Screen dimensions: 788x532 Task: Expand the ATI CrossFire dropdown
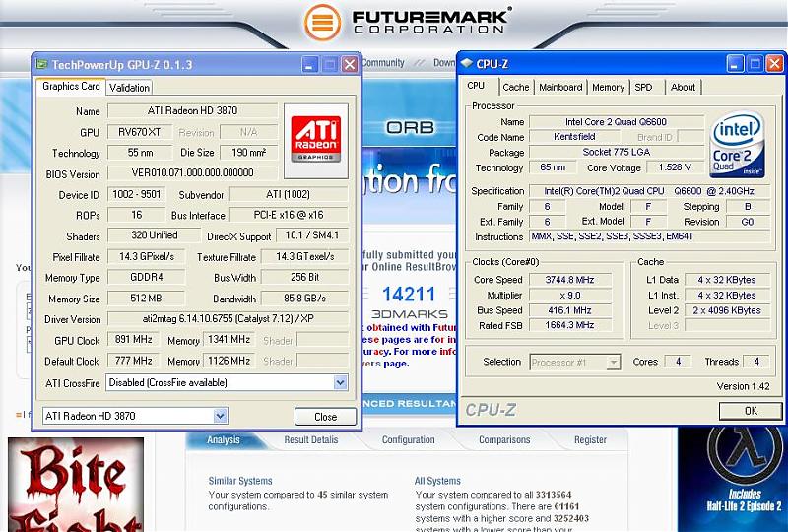pyautogui.click(x=340, y=382)
